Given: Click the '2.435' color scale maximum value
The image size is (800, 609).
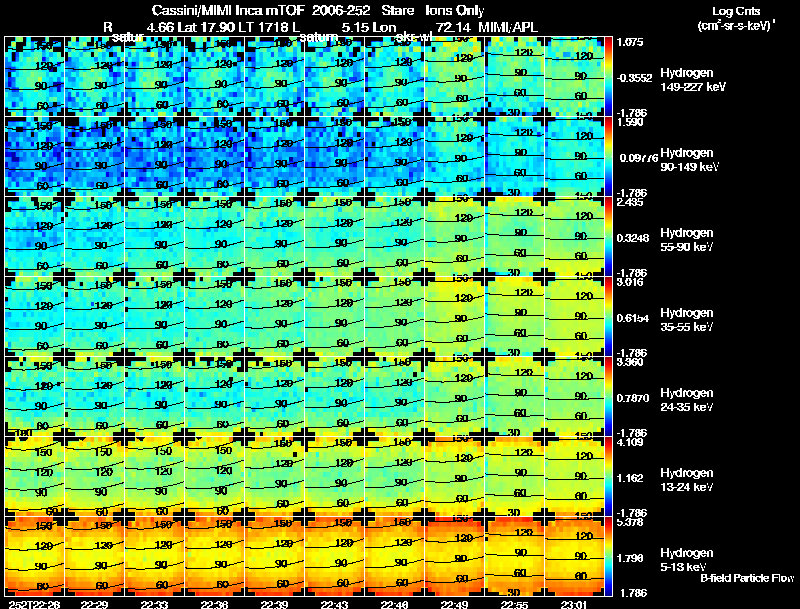Looking at the screenshot, I should 630,202.
